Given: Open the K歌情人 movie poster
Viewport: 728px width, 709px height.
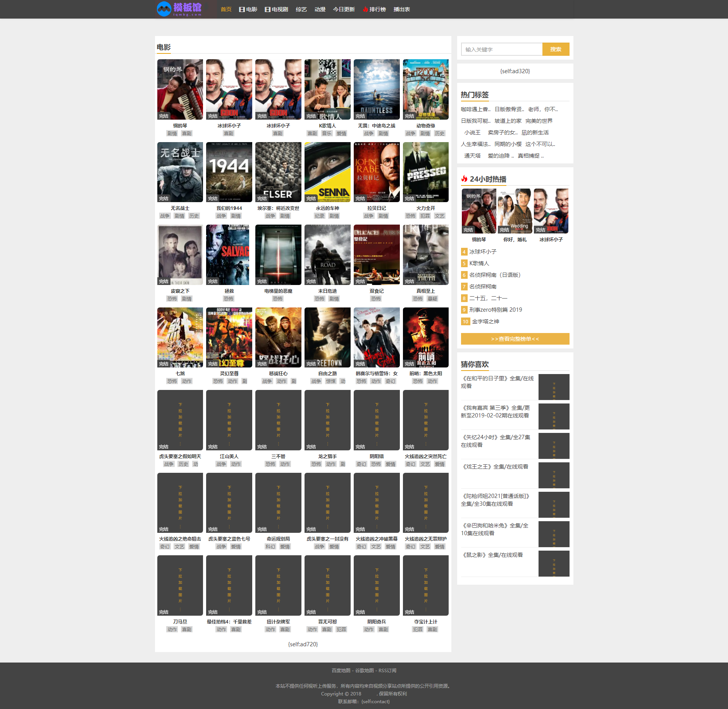Looking at the screenshot, I should click(x=327, y=89).
